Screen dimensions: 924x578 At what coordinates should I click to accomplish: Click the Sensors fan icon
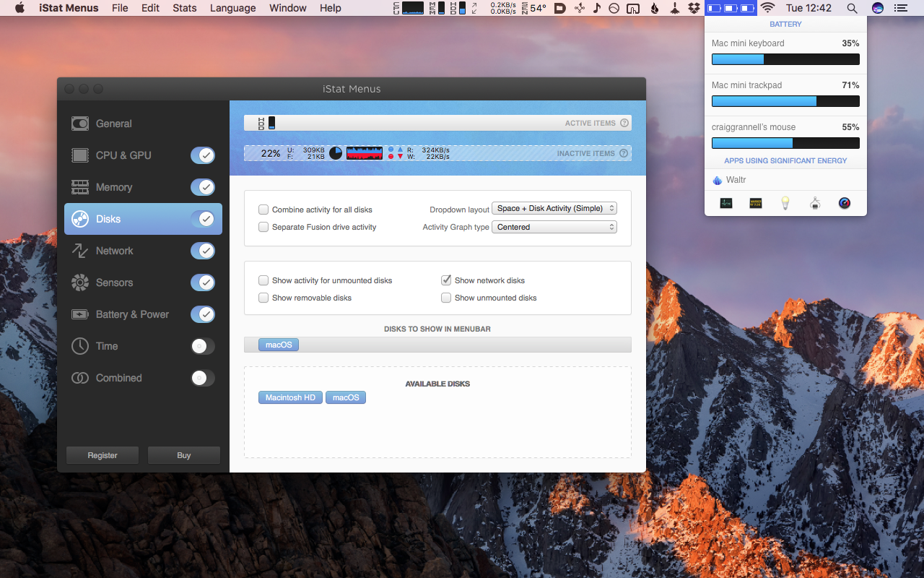coord(80,282)
